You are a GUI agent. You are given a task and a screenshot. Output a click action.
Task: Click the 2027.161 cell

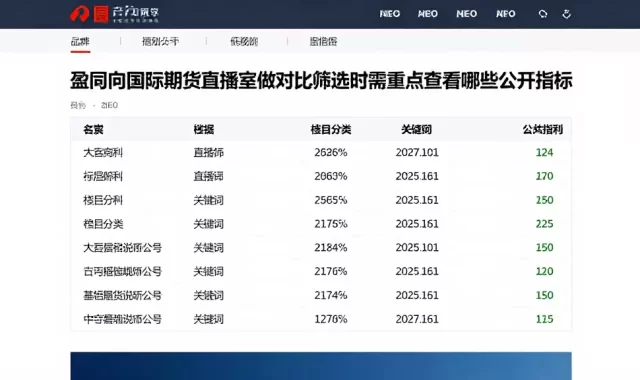417,319
